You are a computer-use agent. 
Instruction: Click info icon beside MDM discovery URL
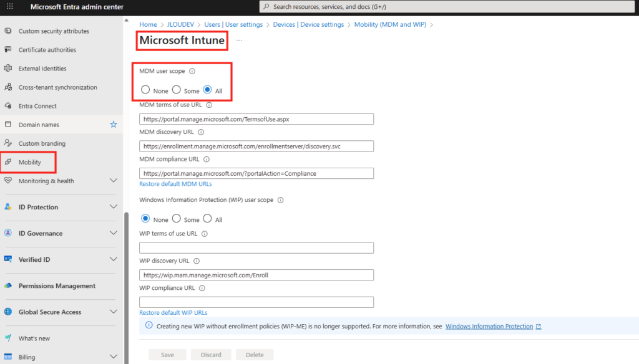201,132
